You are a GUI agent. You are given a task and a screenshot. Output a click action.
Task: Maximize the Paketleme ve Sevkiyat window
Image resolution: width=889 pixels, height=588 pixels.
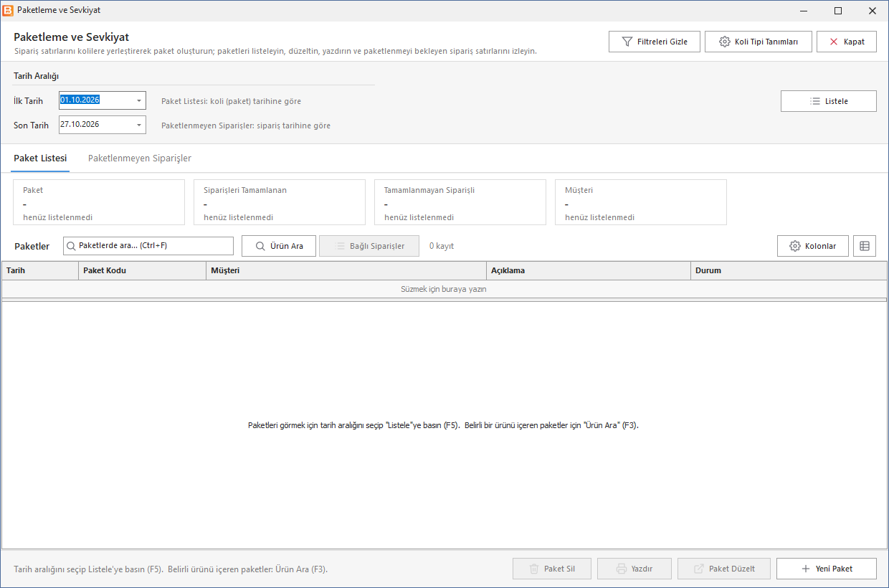tap(838, 11)
